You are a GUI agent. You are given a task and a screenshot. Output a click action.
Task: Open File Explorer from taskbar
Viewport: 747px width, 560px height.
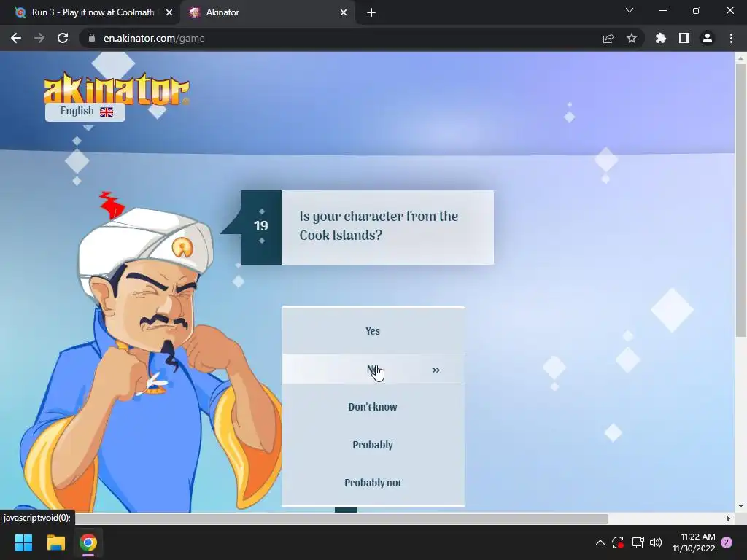(x=55, y=542)
